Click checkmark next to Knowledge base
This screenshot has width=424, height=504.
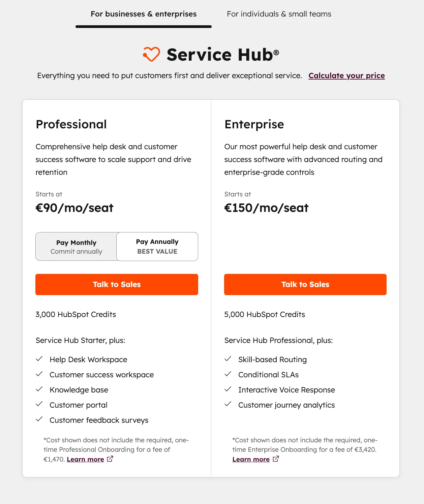tap(39, 389)
